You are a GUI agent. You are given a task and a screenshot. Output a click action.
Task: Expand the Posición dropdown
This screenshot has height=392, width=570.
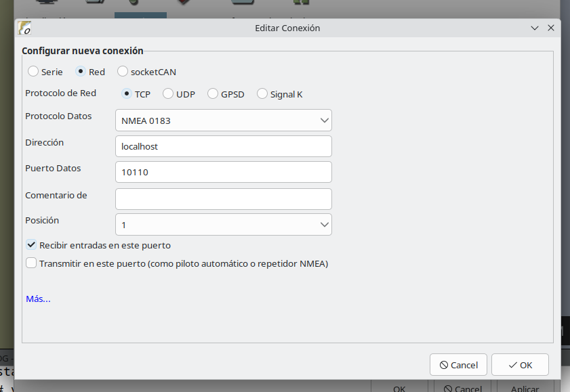(x=223, y=225)
